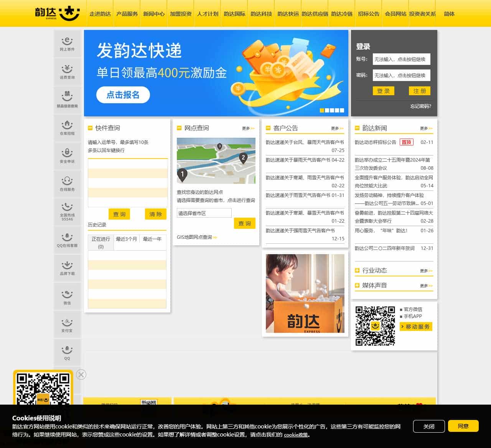Collapse the 快件查询 panel icon

click(x=90, y=128)
